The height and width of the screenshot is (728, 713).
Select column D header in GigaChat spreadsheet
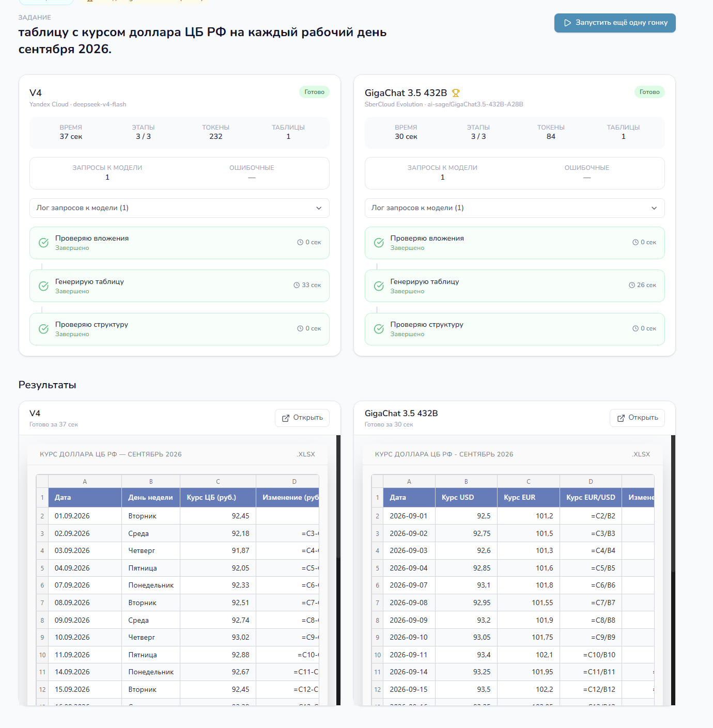pos(591,482)
